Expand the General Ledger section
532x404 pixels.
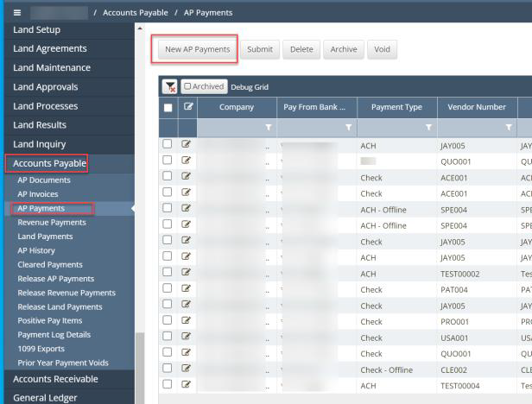click(45, 397)
